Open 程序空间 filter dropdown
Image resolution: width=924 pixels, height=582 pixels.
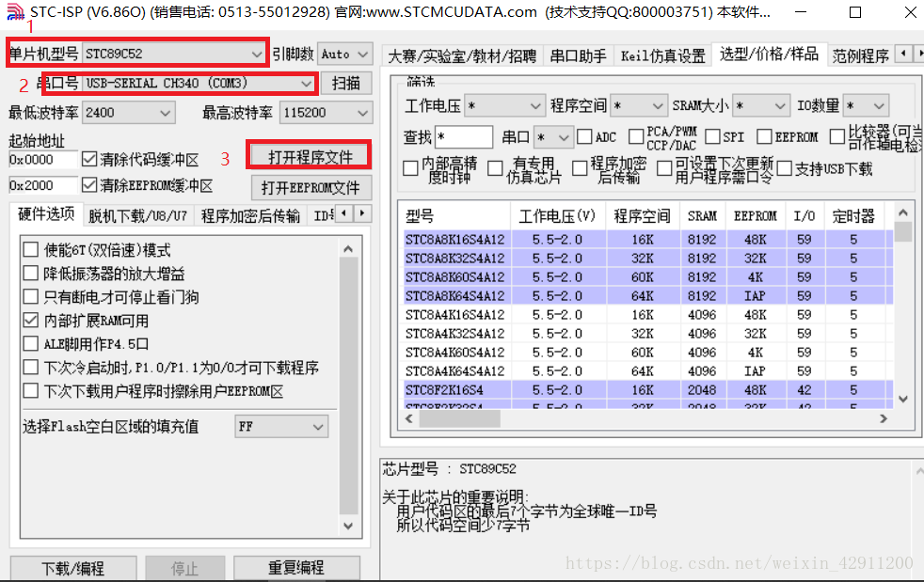point(639,106)
